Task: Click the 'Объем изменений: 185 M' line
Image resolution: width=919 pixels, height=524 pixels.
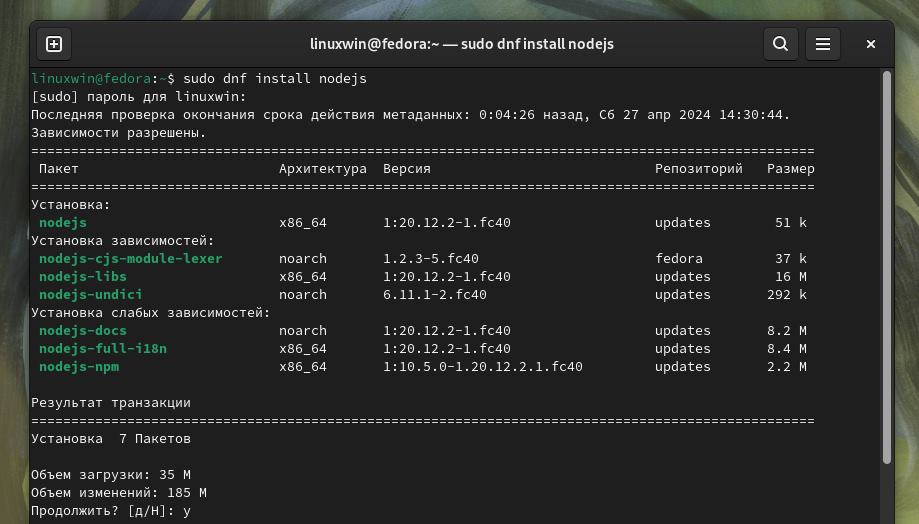Action: (118, 493)
